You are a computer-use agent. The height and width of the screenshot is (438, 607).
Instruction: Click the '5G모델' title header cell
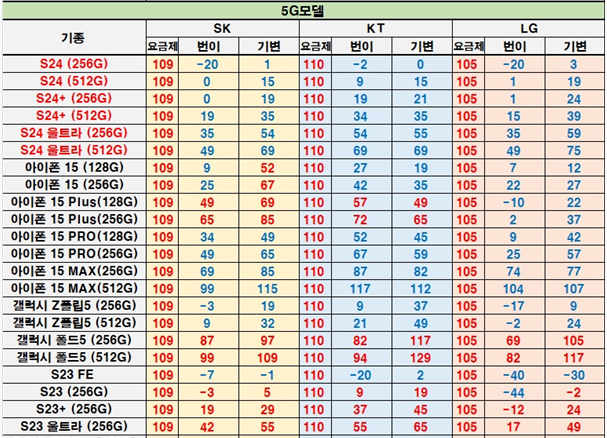click(x=304, y=11)
